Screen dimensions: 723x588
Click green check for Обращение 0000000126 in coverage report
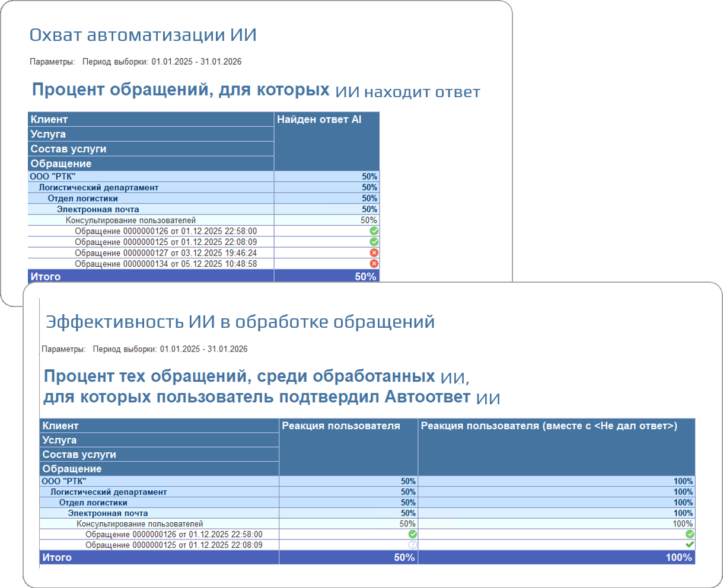pyautogui.click(x=374, y=231)
